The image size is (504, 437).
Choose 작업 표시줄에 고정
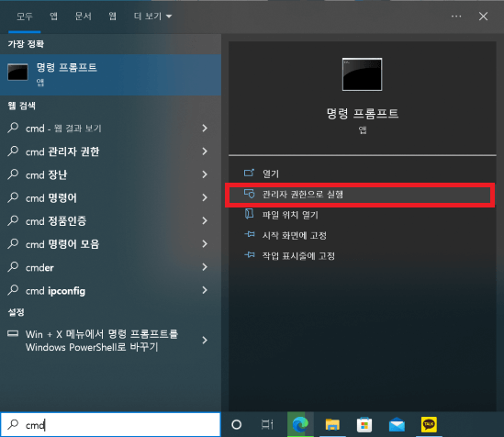tap(363, 256)
